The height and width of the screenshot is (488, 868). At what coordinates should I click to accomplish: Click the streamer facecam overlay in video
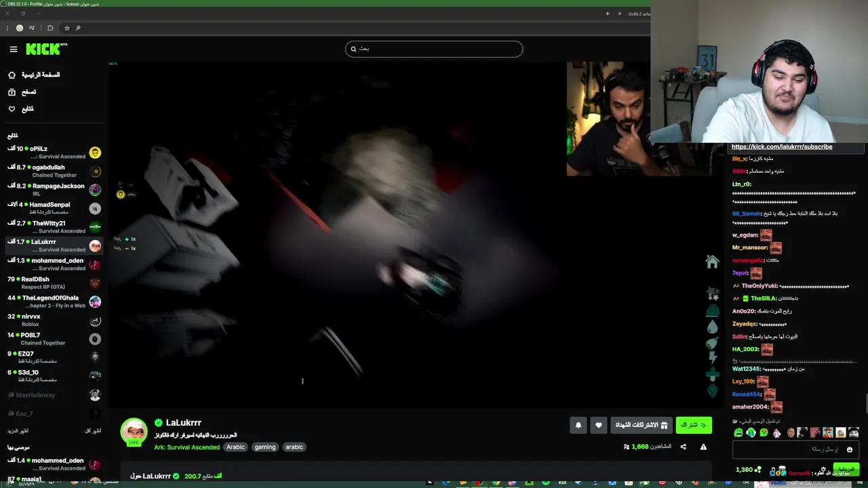(608, 119)
